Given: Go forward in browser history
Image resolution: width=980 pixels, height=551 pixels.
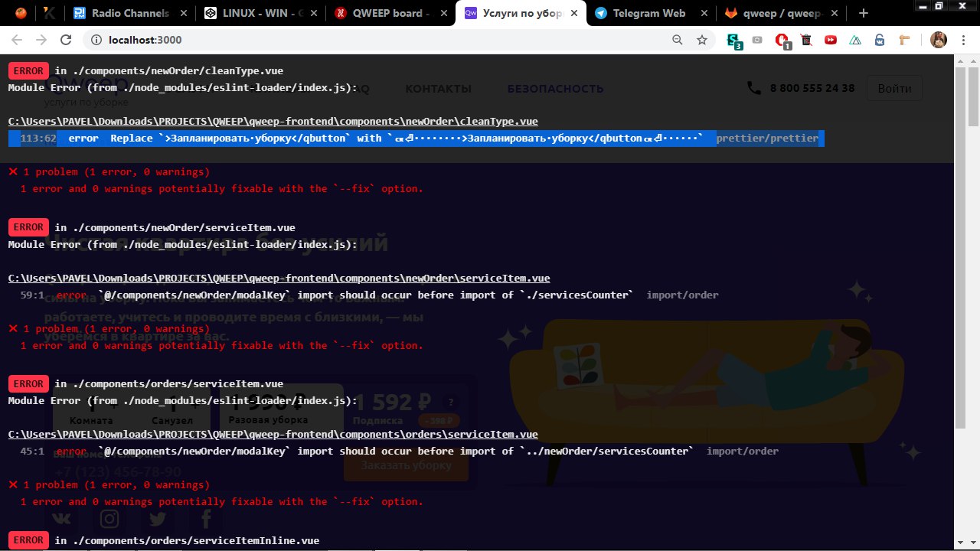Looking at the screenshot, I should [x=41, y=40].
